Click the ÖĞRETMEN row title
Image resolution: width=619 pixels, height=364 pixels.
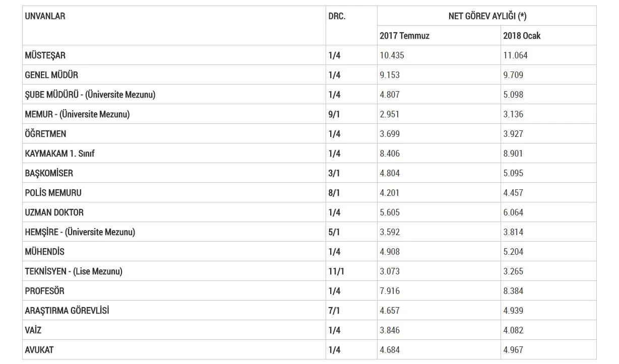pyautogui.click(x=45, y=134)
